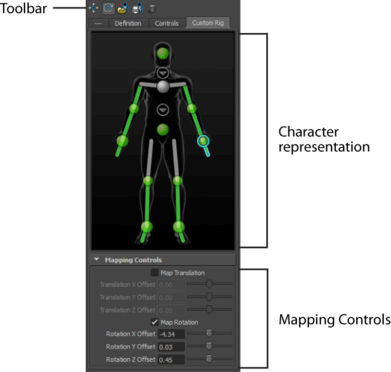The height and width of the screenshot is (372, 391).
Task: Adjust the Rotation Z Offset slider
Action: click(x=209, y=359)
